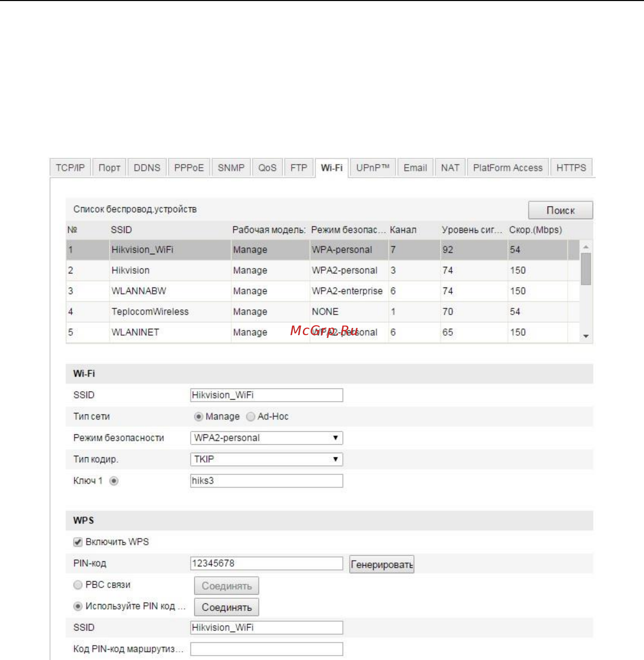Click the Поиск search button
Image resolution: width=644 pixels, height=660 pixels.
(561, 210)
